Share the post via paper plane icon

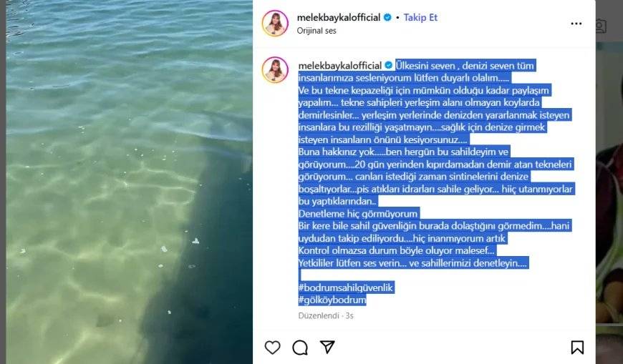327,347
